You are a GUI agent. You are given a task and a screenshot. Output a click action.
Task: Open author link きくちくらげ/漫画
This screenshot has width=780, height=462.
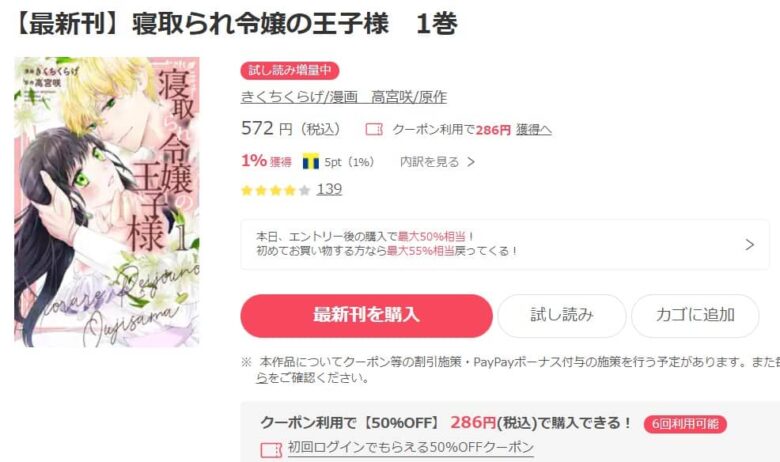(x=299, y=97)
